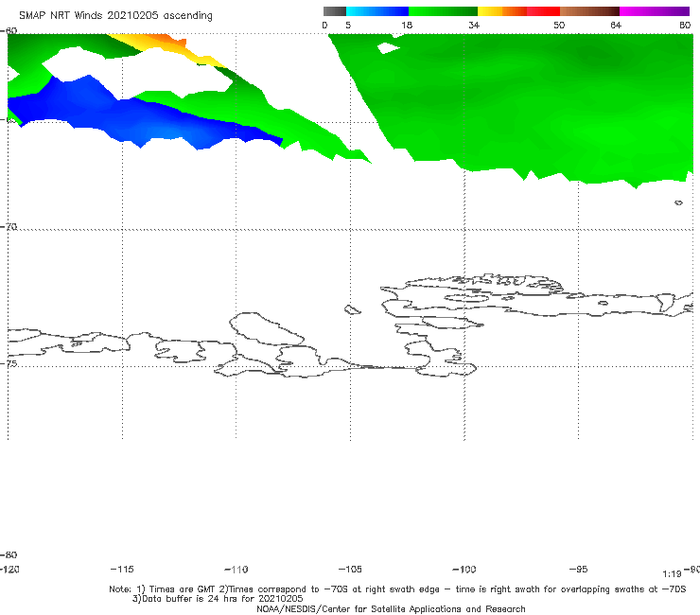700x615 pixels.
Task: Click the 'Note: 1) Times are GMT' footnote line
Action: pos(397,589)
